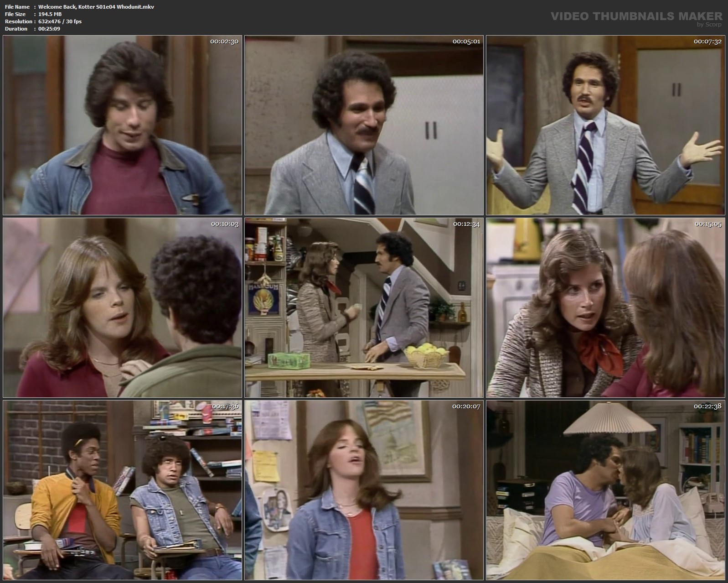This screenshot has width=728, height=583.
Task: Click the thumbnail timestamped 00:02:30
Action: pos(122,125)
